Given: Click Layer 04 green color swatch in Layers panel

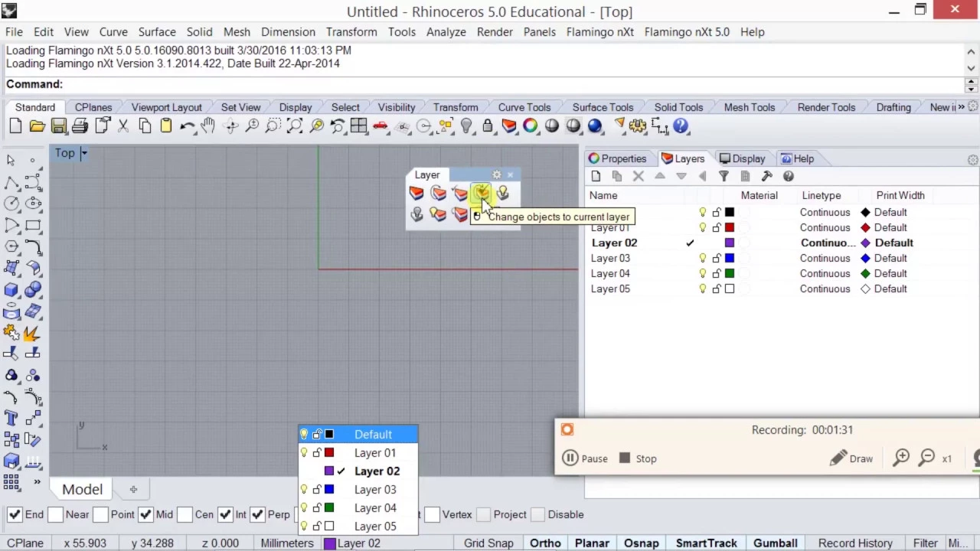Looking at the screenshot, I should 730,273.
